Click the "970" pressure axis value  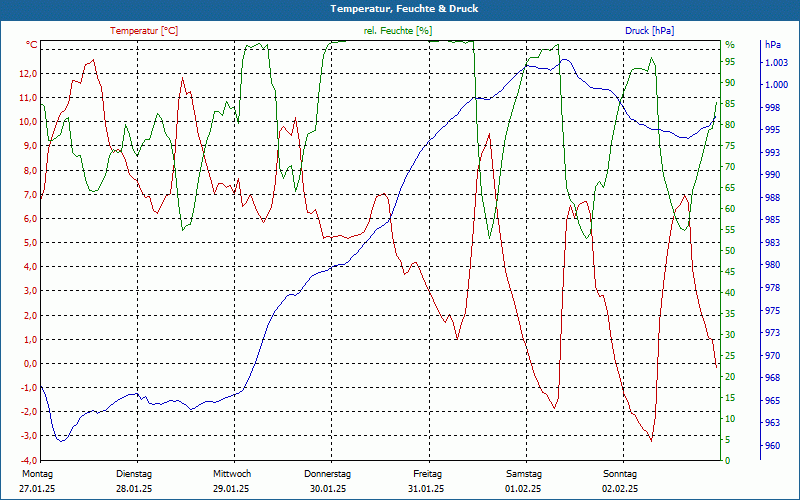click(772, 355)
